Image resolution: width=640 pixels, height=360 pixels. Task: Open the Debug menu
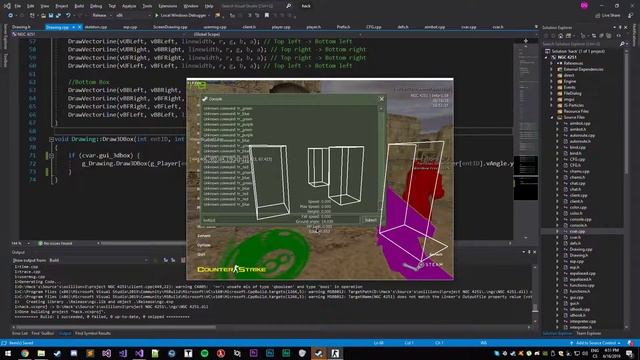tap(96, 6)
